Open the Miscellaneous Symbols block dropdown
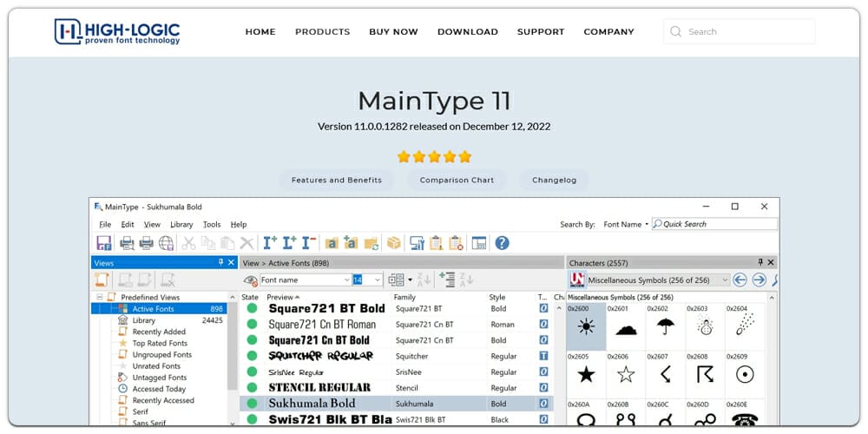The width and height of the screenshot is (868, 434). 725,280
